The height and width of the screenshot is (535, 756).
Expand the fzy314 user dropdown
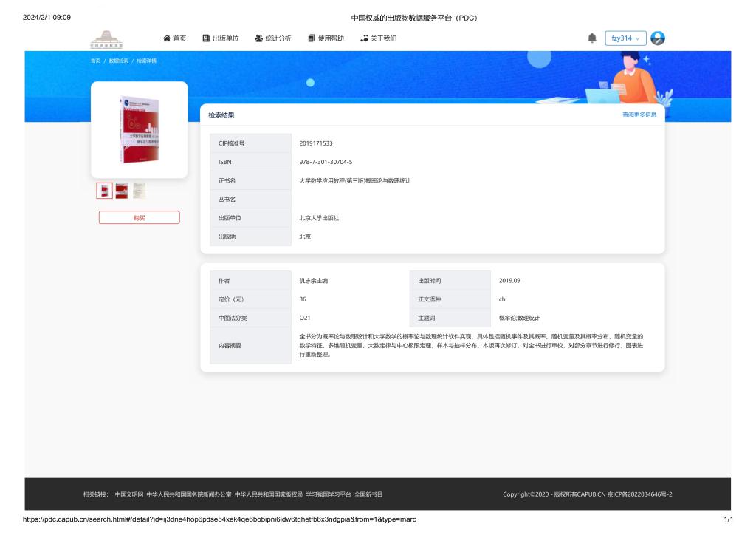pos(625,38)
